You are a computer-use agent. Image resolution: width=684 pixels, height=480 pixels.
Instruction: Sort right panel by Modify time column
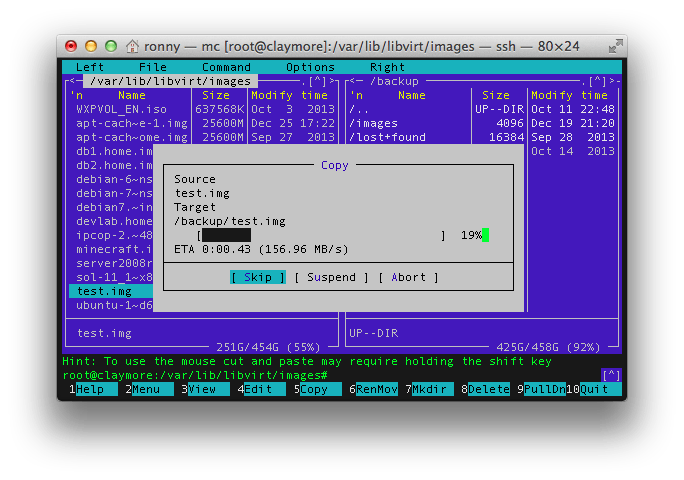click(569, 95)
